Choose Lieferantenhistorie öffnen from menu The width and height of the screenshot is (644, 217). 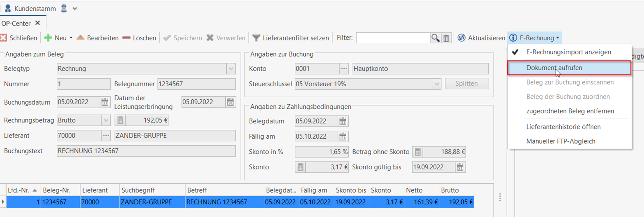[563, 127]
